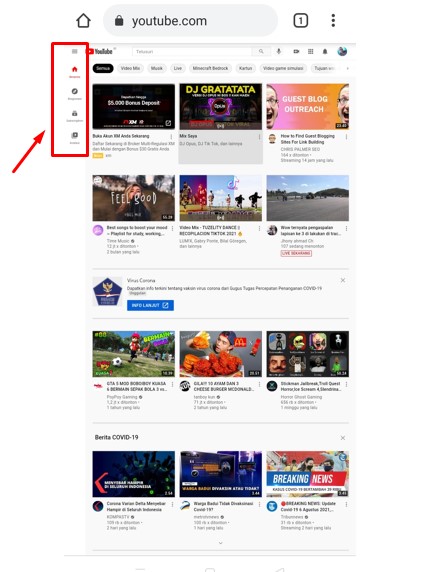Open options for Best songs to boost your mood
The image size is (438, 572).
click(x=173, y=228)
